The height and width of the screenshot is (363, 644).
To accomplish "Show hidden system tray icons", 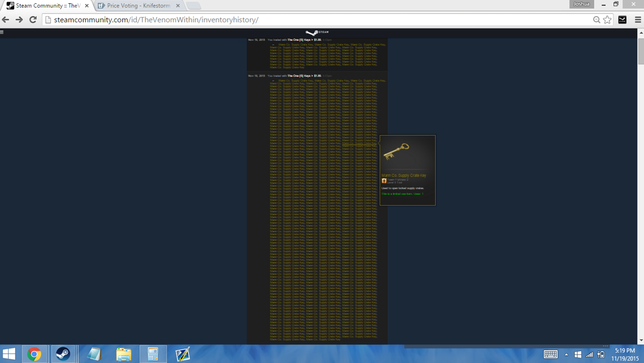I will [566, 354].
